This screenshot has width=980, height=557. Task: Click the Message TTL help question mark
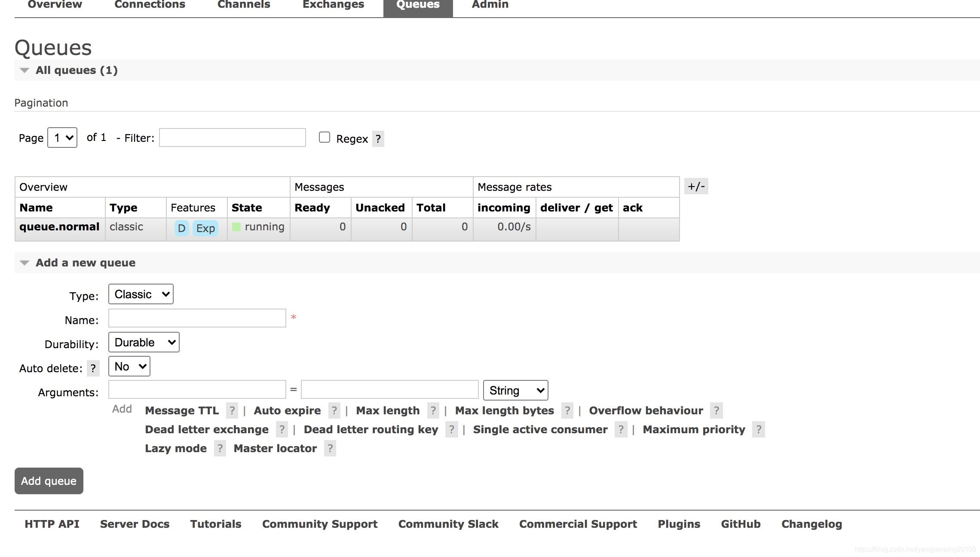click(x=232, y=410)
